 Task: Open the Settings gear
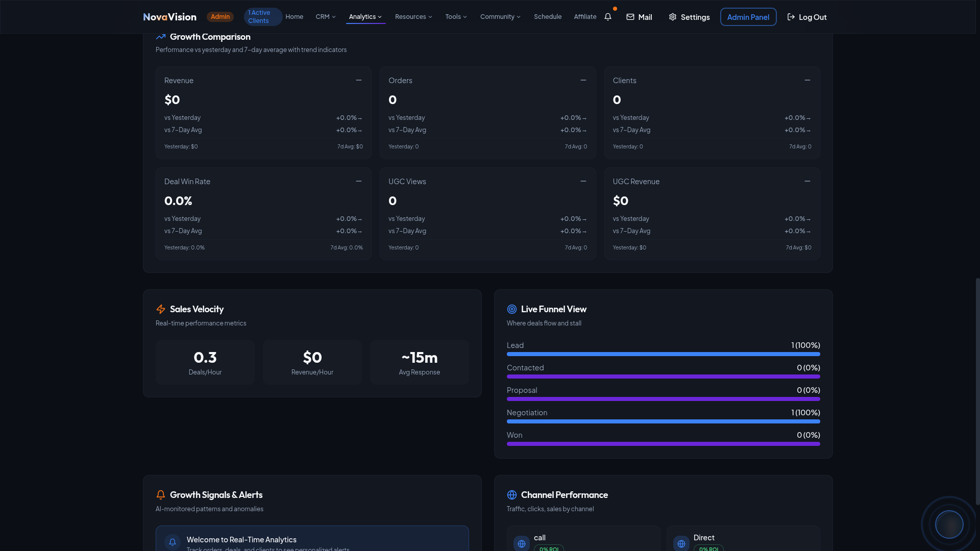[689, 17]
